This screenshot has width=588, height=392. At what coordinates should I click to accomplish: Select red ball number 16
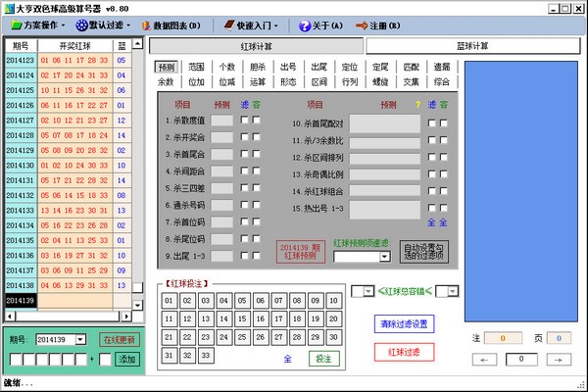(x=261, y=318)
